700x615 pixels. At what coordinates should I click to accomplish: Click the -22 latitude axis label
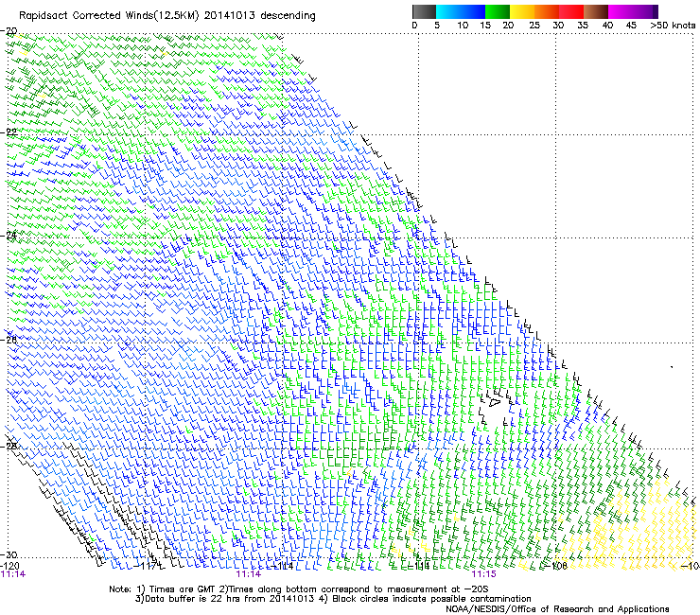[9, 132]
